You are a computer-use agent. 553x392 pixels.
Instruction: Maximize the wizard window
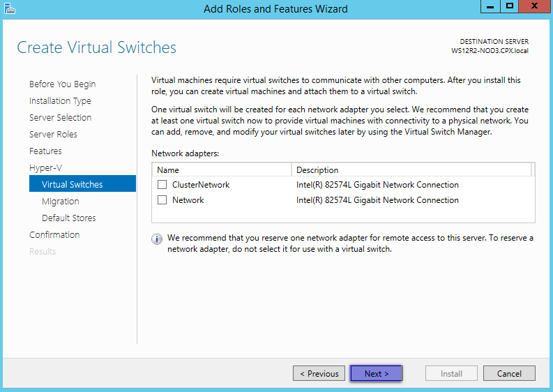510,6
